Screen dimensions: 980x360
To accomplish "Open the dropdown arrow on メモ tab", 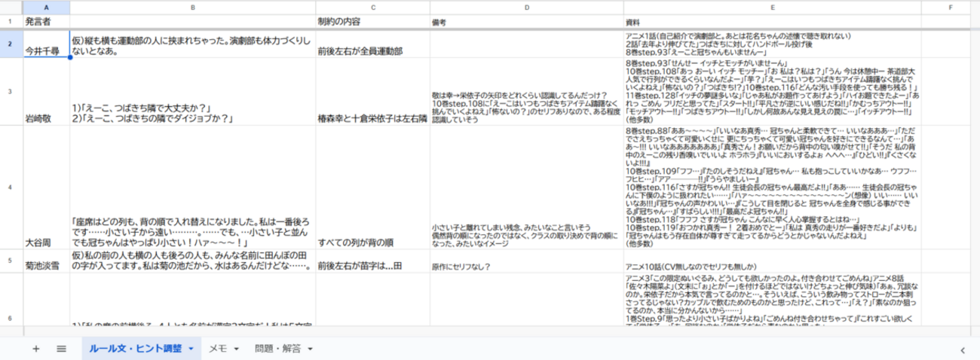I will [237, 349].
